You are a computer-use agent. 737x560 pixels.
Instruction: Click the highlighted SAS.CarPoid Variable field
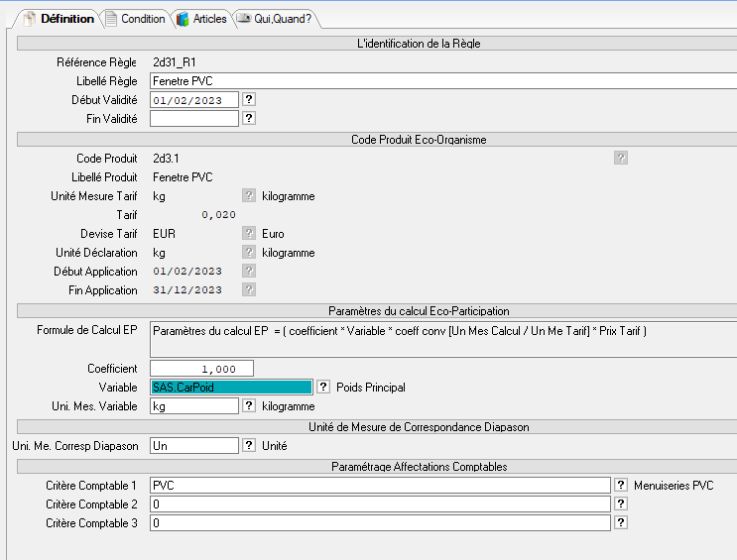click(x=231, y=388)
